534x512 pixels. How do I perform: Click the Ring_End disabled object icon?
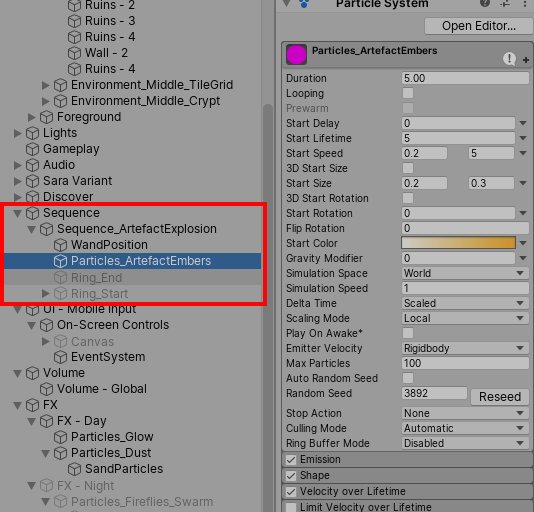coord(60,278)
